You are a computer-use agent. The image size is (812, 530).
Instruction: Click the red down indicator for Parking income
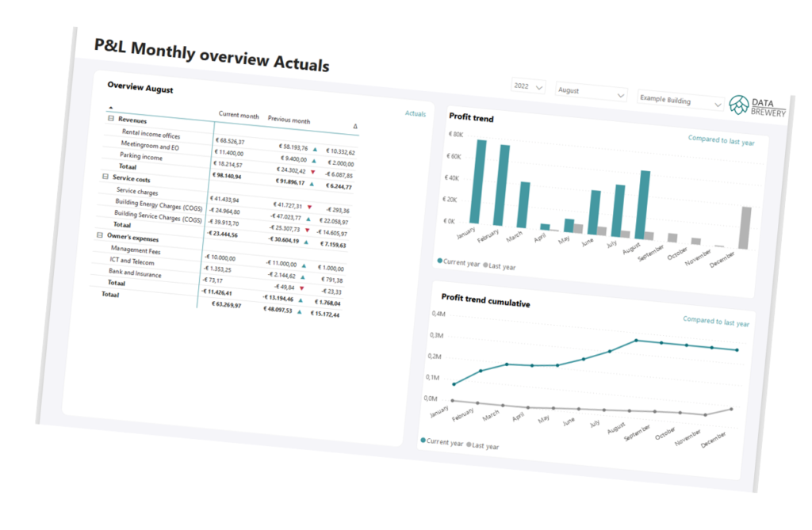[312, 171]
